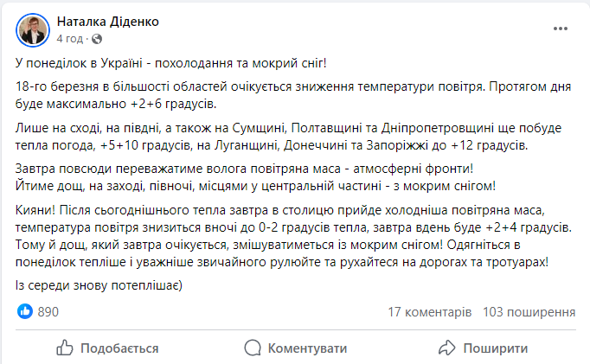Click the speech bubble comment icon
This screenshot has height=364, width=590.
click(254, 348)
